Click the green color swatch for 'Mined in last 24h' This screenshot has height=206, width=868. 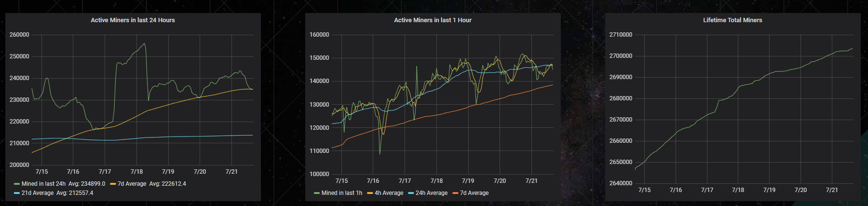tap(17, 184)
